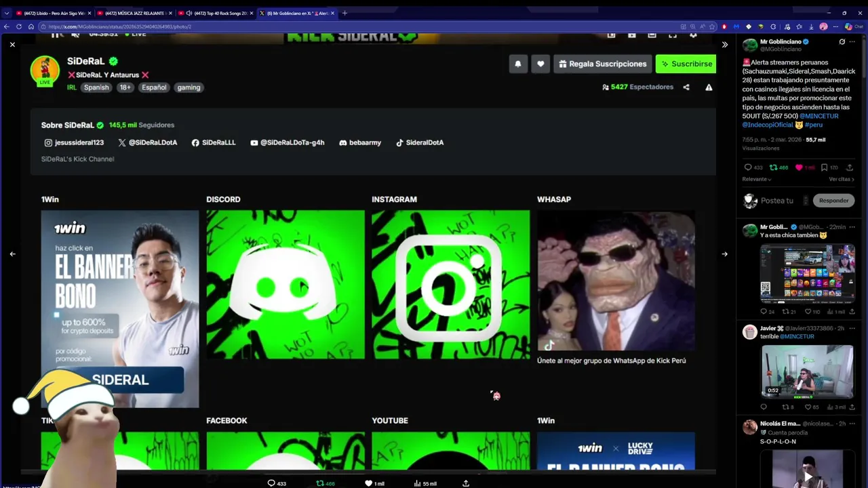Open X link @SiDeRaLDotA

(148, 143)
